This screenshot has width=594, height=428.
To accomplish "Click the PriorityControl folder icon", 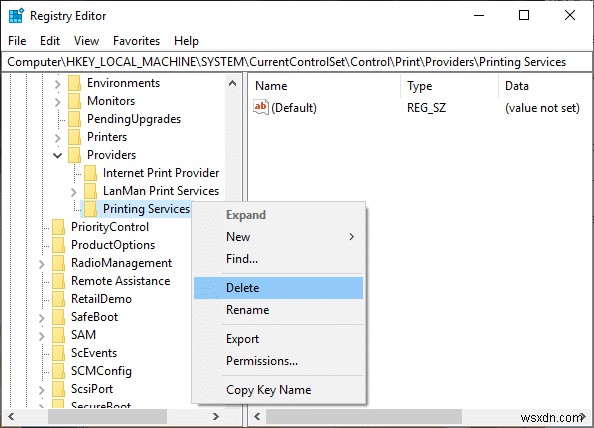I will [x=58, y=227].
